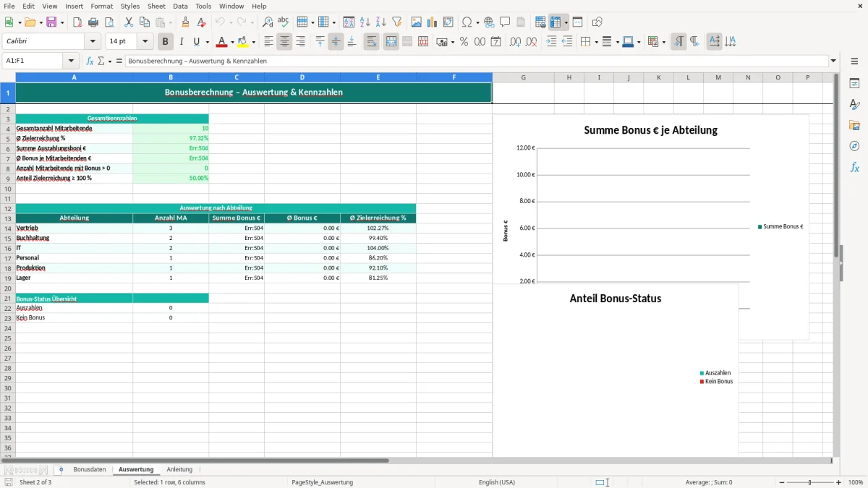This screenshot has height=488, width=868.
Task: Expand the Name Box dropdown arrow
Action: (71, 61)
